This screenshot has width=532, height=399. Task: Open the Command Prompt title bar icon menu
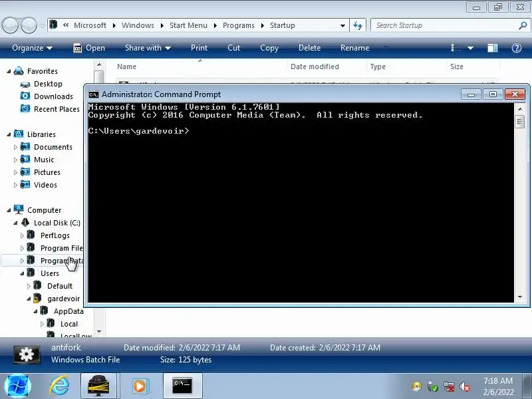tap(93, 94)
